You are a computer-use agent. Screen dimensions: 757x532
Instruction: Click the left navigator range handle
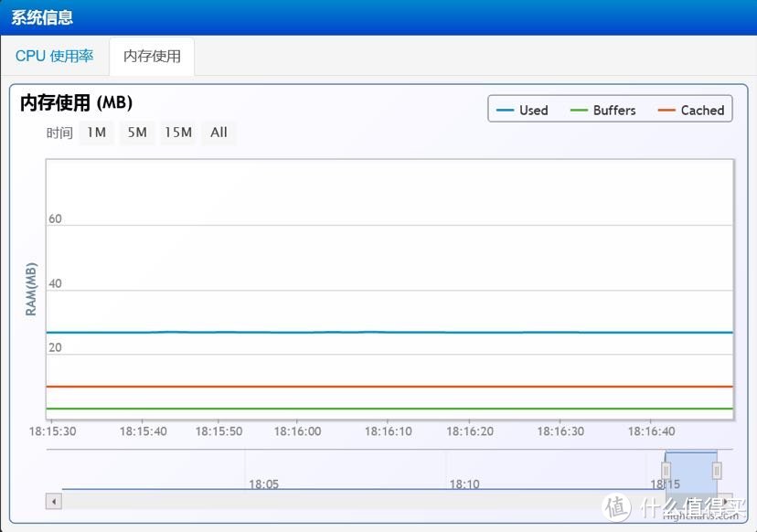coord(666,471)
